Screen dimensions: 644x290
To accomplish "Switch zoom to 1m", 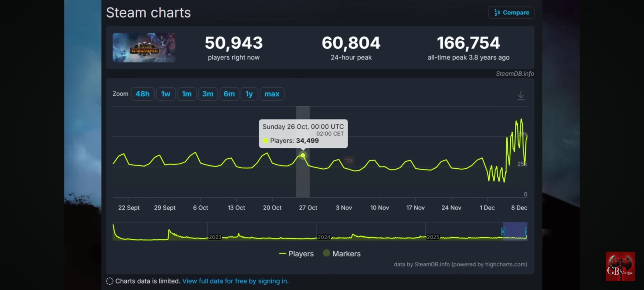I will pos(187,94).
